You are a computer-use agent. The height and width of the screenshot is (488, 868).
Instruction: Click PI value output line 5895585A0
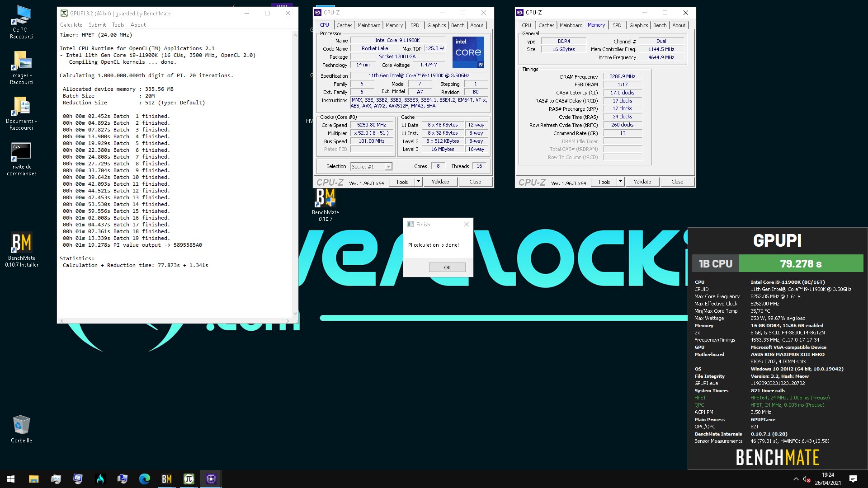click(x=132, y=245)
